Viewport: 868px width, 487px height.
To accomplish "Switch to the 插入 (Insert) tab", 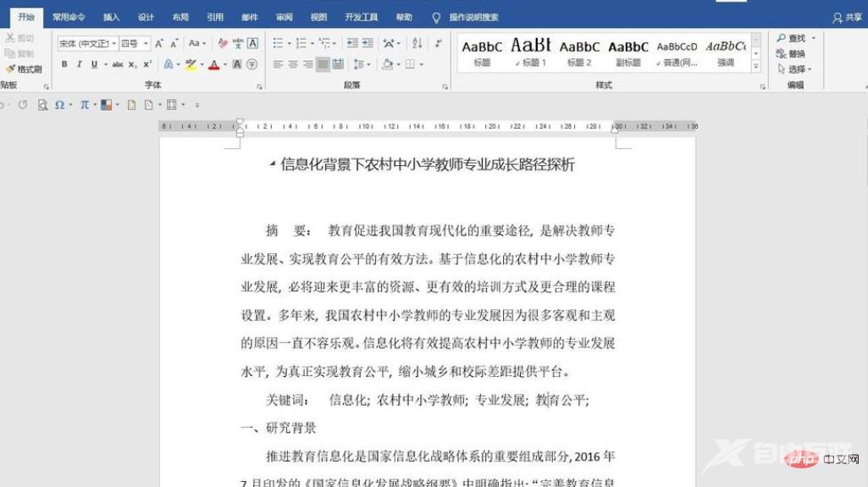I will click(x=111, y=17).
